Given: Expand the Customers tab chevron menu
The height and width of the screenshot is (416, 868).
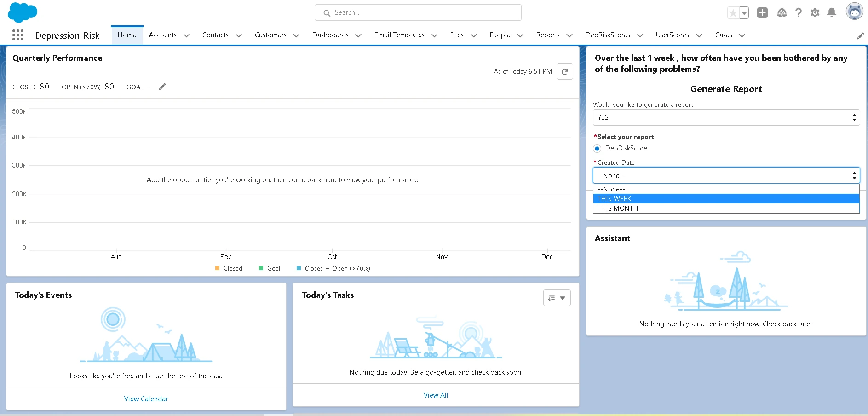Looking at the screenshot, I should coord(296,35).
